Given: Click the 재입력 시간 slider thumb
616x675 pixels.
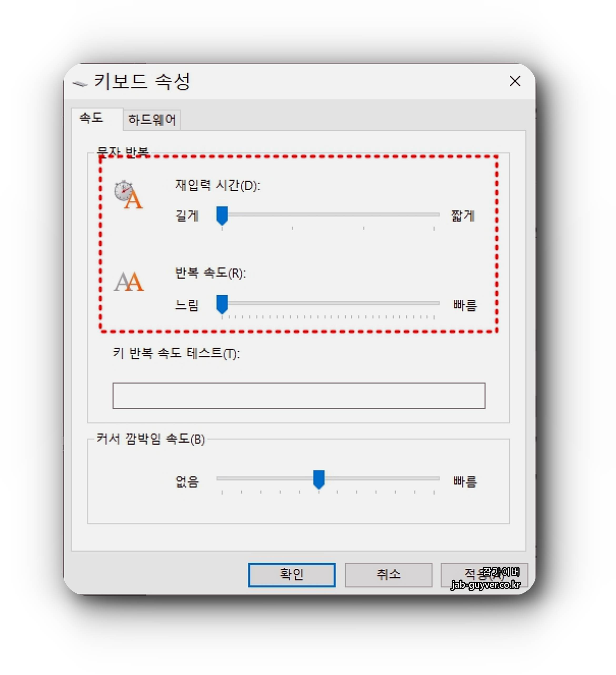Looking at the screenshot, I should pos(222,216).
